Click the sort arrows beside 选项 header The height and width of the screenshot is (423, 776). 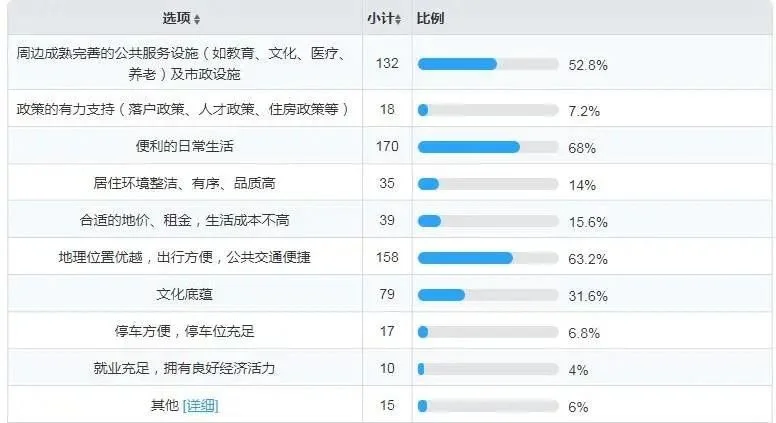pyautogui.click(x=197, y=19)
